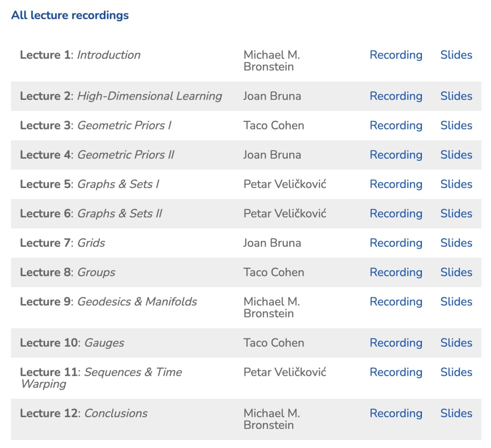Open the Recording for Grids lecture

click(396, 243)
